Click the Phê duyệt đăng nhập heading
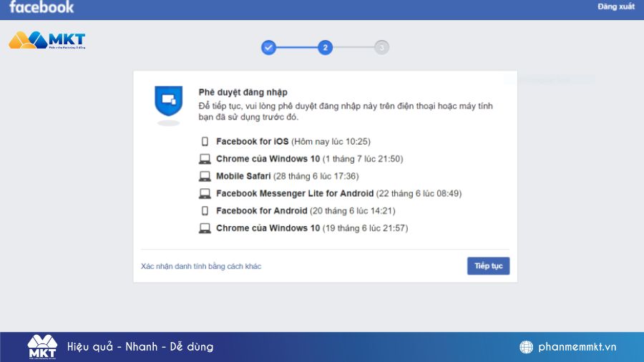The image size is (644, 362). [x=243, y=92]
